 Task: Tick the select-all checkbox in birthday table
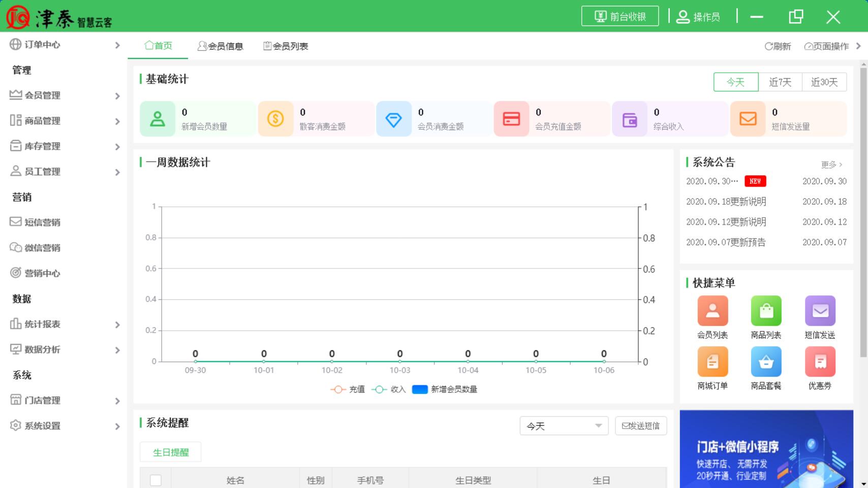pyautogui.click(x=156, y=480)
